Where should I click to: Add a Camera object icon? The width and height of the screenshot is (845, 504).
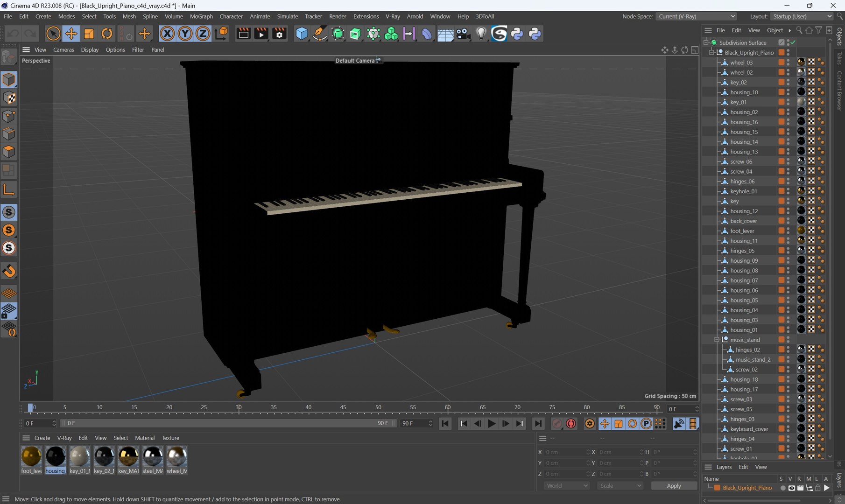pos(463,34)
